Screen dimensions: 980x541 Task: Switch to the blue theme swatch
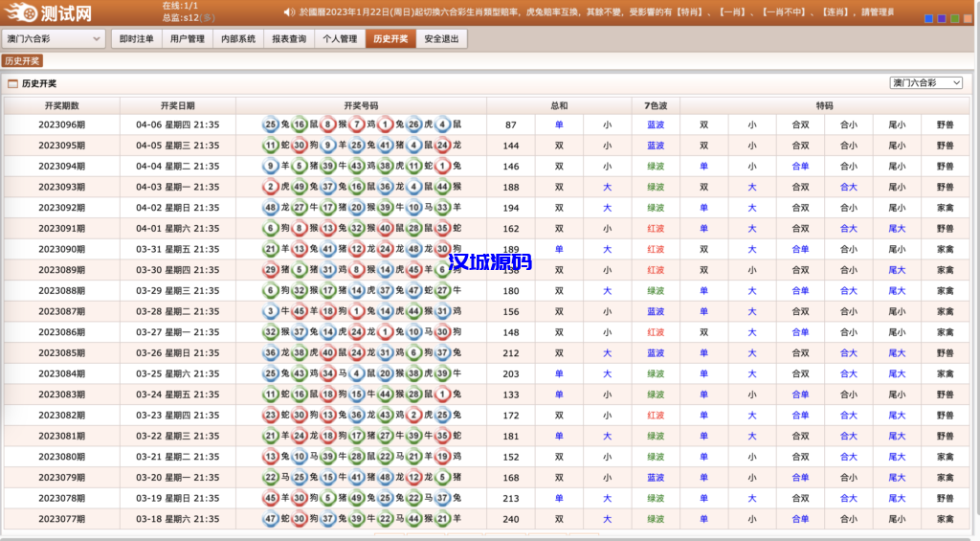(x=928, y=19)
